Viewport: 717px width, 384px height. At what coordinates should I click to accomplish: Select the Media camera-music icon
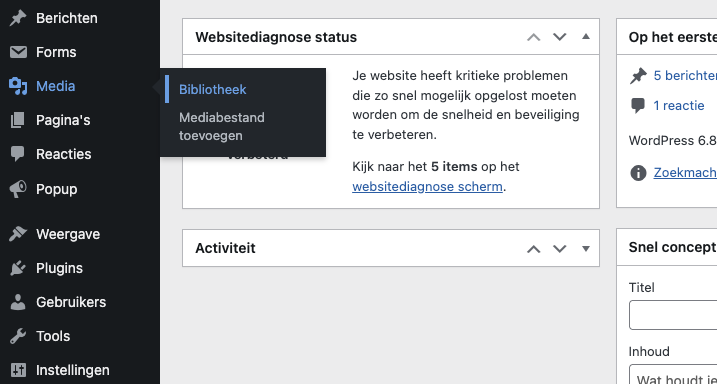coord(18,86)
